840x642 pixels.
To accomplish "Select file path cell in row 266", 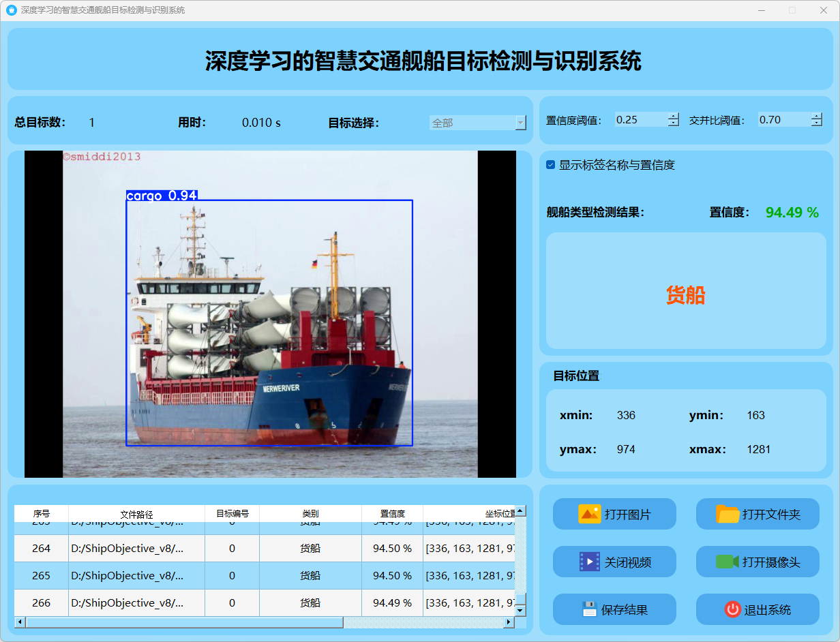I will tap(136, 602).
